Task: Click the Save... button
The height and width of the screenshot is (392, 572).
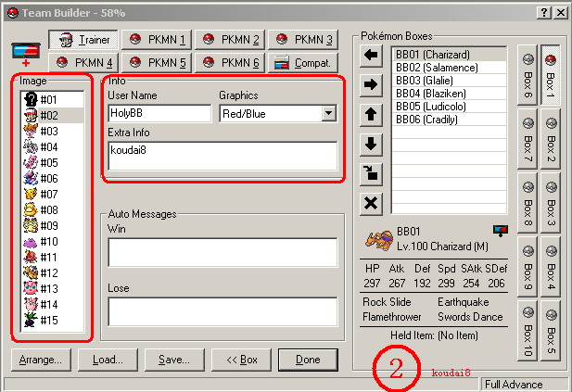Action: [x=174, y=360]
